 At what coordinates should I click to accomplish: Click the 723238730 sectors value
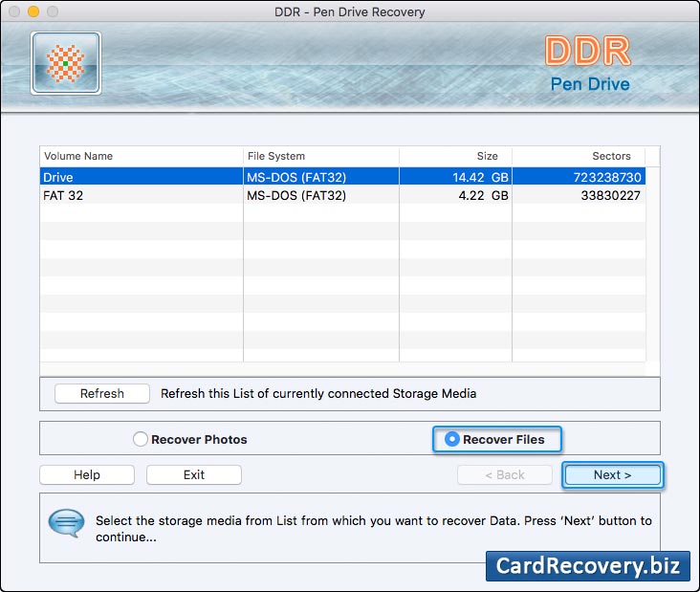(x=607, y=177)
